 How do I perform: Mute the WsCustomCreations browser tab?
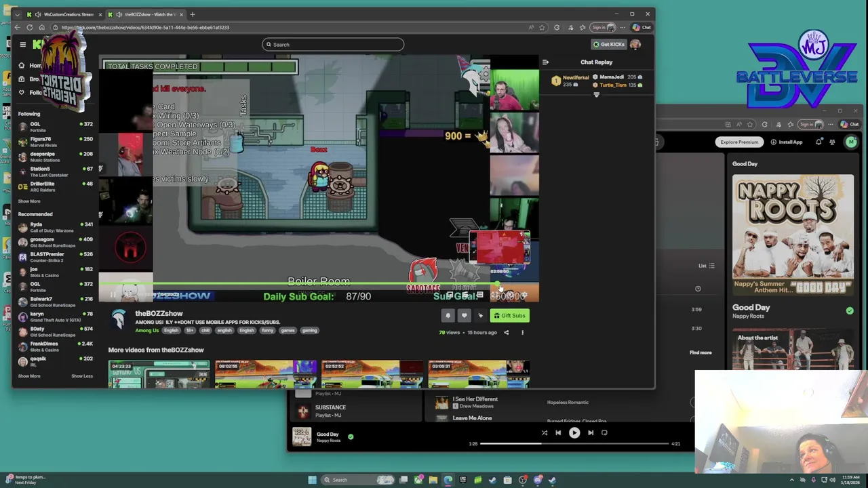coord(38,14)
